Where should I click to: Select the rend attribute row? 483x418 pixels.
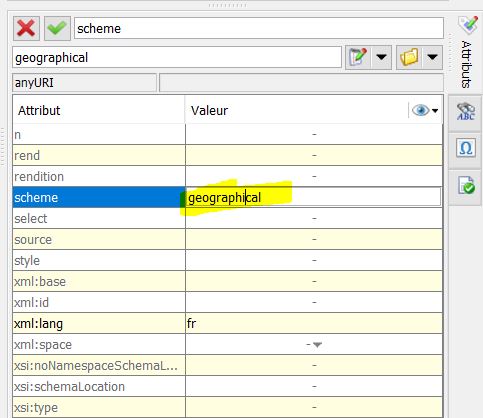pyautogui.click(x=228, y=155)
